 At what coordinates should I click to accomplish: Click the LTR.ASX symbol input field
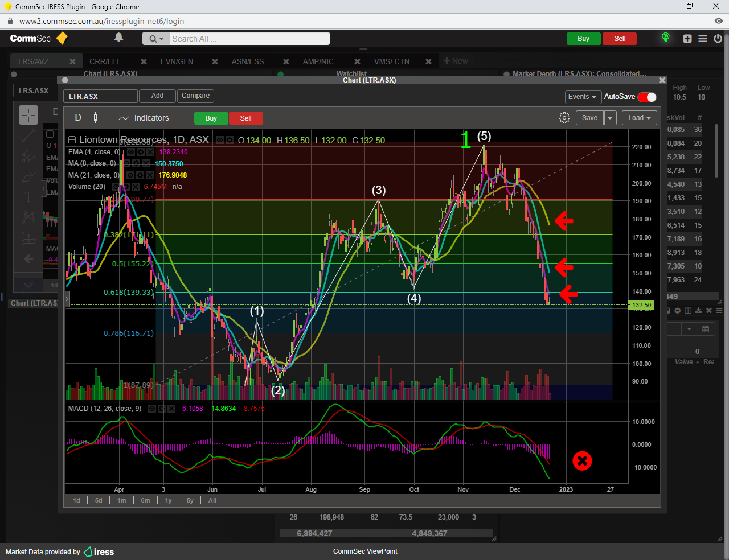click(x=100, y=96)
